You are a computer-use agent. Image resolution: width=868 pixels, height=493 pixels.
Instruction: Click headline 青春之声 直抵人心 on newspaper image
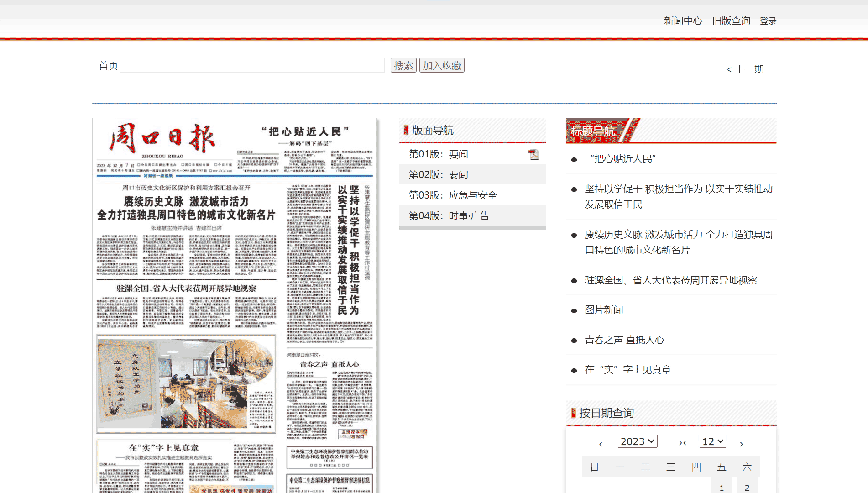tap(329, 364)
